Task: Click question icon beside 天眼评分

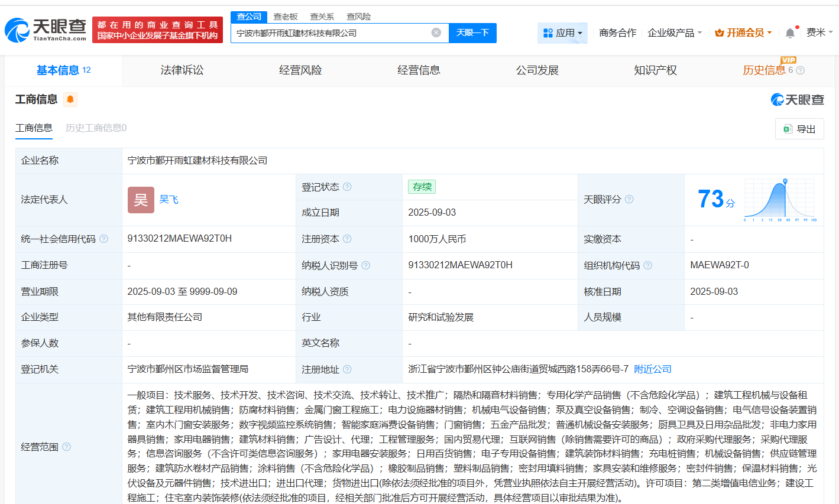Action: (x=629, y=199)
